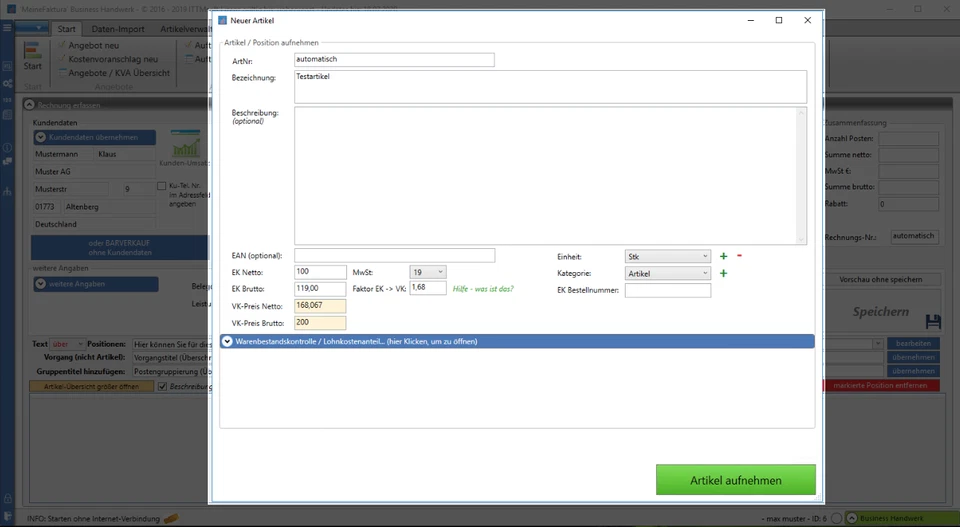Viewport: 960px width, 527px height.
Task: Select the Start ribbon tab
Action: coord(67,29)
